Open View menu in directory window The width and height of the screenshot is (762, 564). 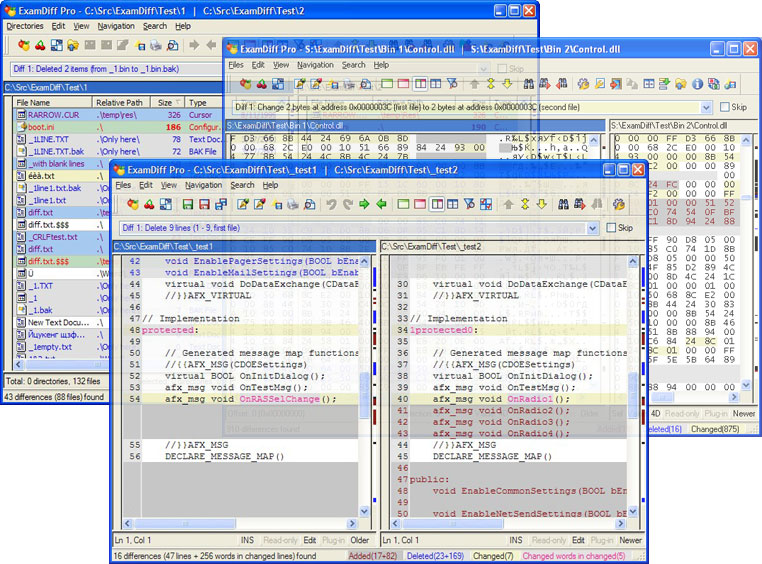point(81,26)
